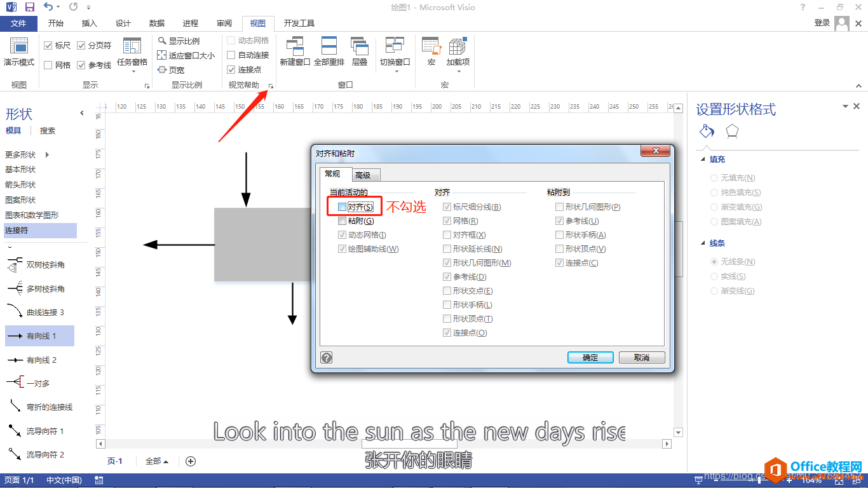Open format pane options dropdown arrow

coord(845,107)
